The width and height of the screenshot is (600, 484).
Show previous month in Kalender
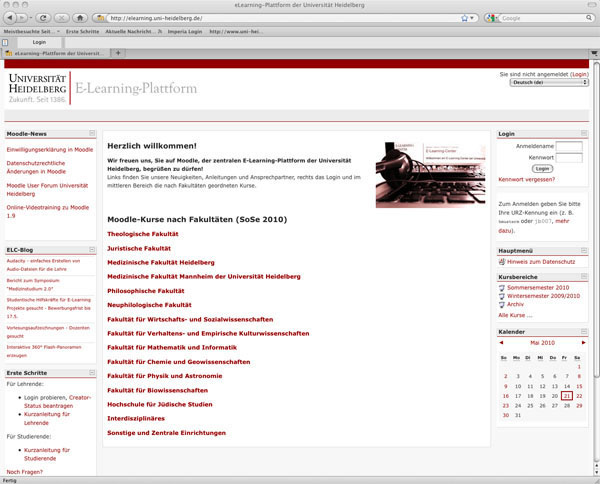(x=501, y=342)
